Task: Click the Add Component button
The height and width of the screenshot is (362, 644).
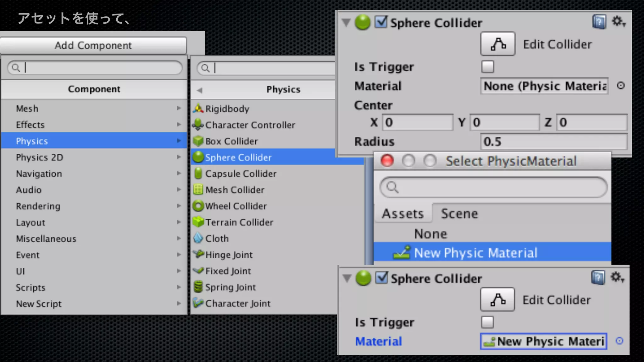Action: pos(93,45)
